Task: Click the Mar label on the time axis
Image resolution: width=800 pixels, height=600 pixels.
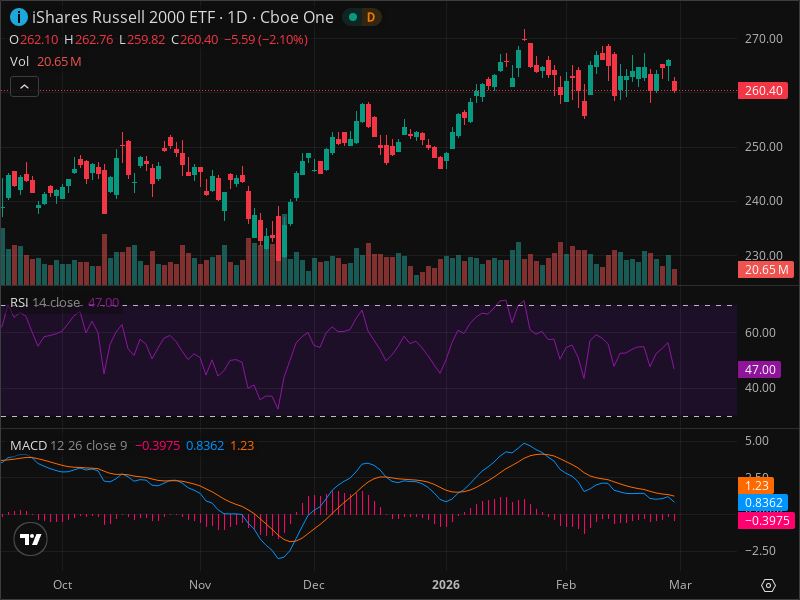Action: (681, 585)
